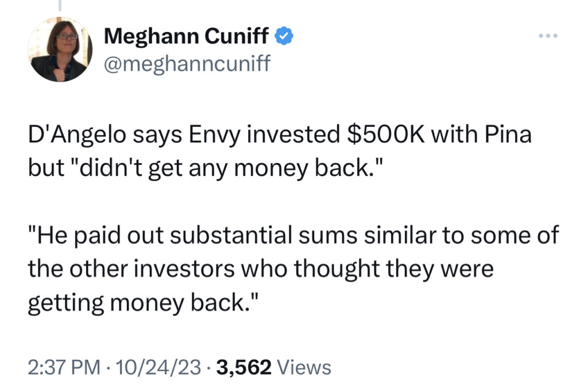Click the thread connector line above avatar

tap(60, 5)
